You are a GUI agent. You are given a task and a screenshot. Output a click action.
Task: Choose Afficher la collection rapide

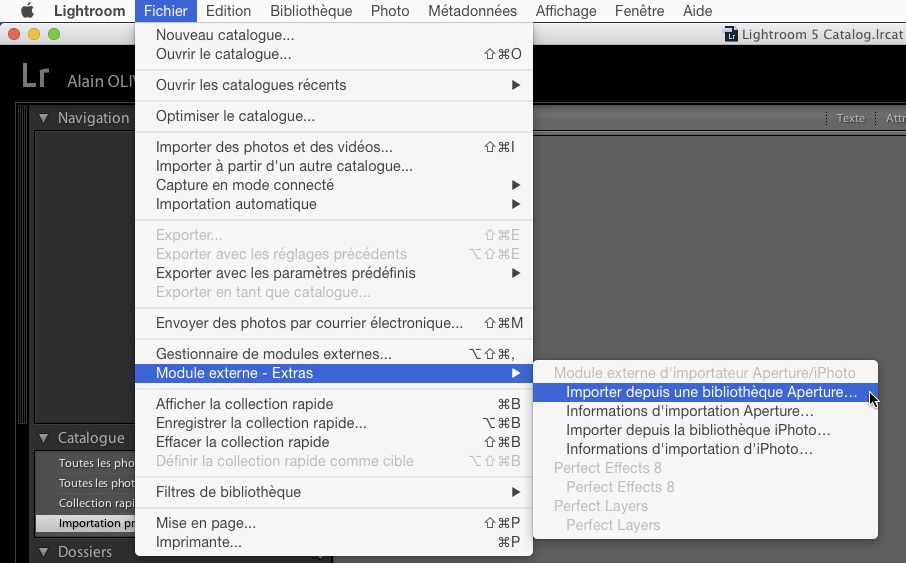tap(334, 404)
